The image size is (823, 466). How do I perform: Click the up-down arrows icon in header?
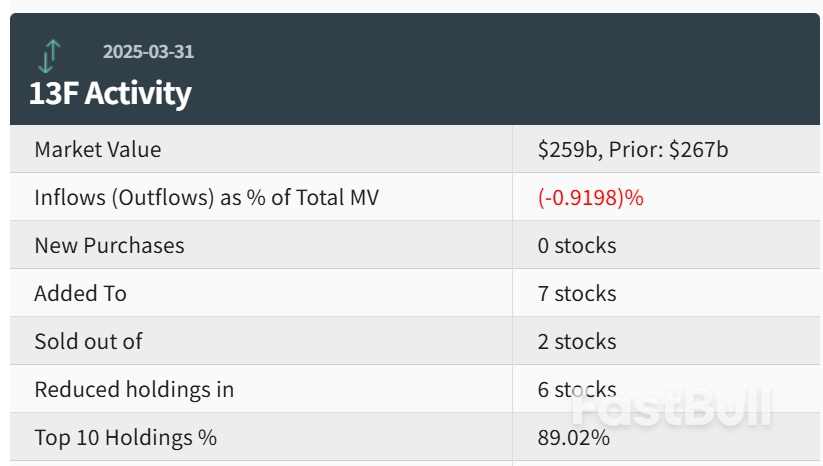[50, 56]
